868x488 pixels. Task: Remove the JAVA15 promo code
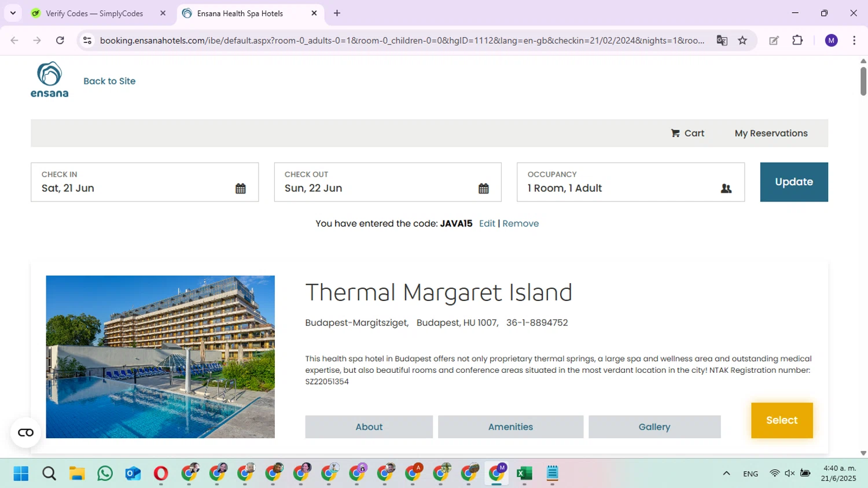(x=520, y=223)
